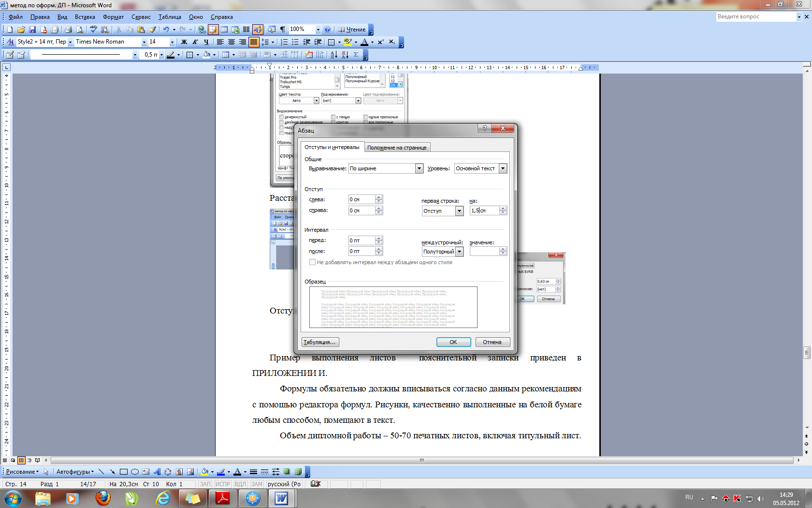Apply font color with the A swatch

point(364,42)
